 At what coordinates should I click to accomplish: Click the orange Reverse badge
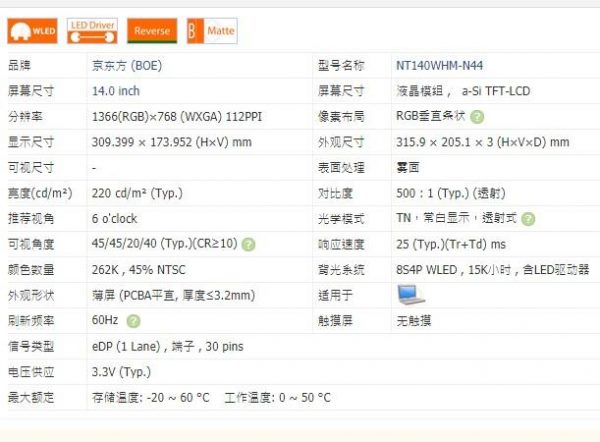152,31
